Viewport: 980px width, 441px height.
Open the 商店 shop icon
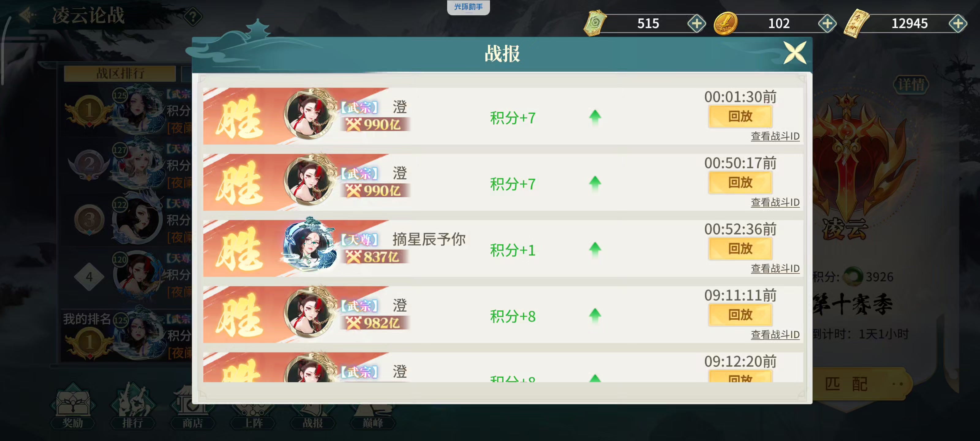click(193, 406)
